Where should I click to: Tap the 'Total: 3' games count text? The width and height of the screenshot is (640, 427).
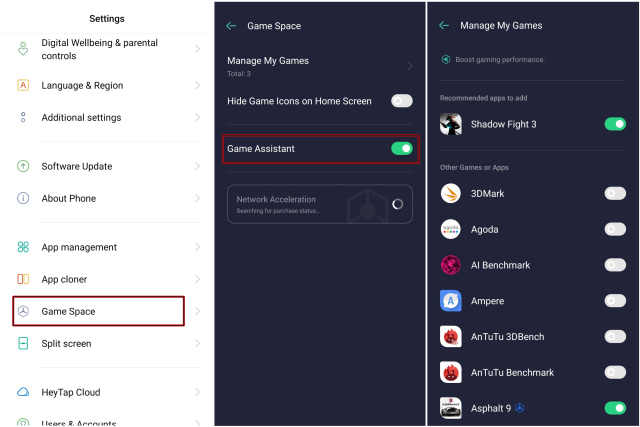tap(239, 73)
